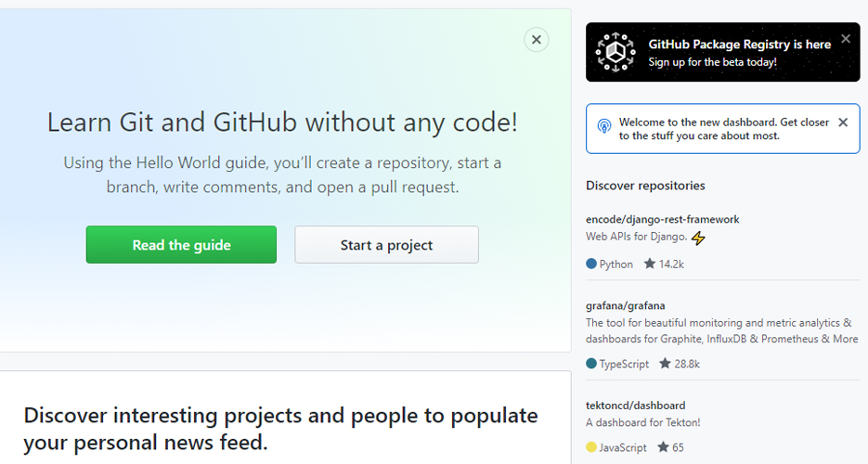Image resolution: width=868 pixels, height=464 pixels.
Task: Click the blue Python language dot
Action: (x=591, y=264)
